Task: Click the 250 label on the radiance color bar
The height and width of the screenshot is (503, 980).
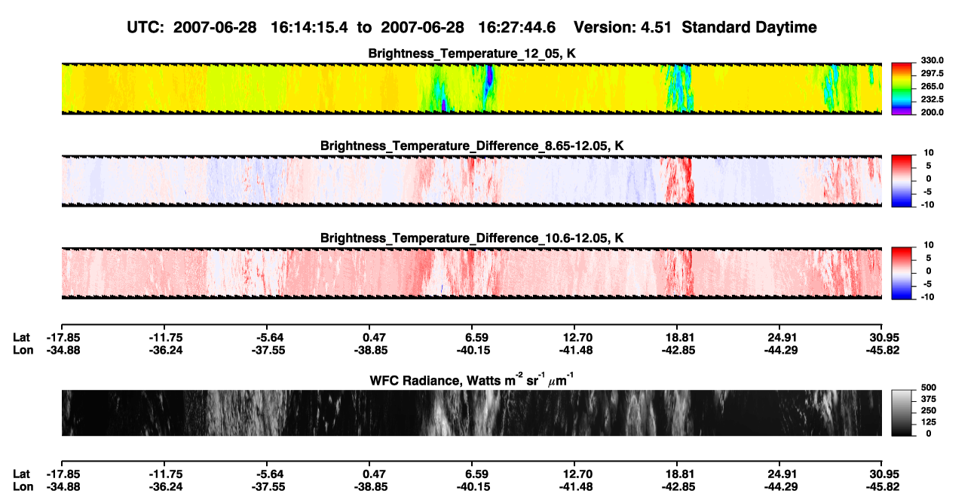Action: coord(929,410)
